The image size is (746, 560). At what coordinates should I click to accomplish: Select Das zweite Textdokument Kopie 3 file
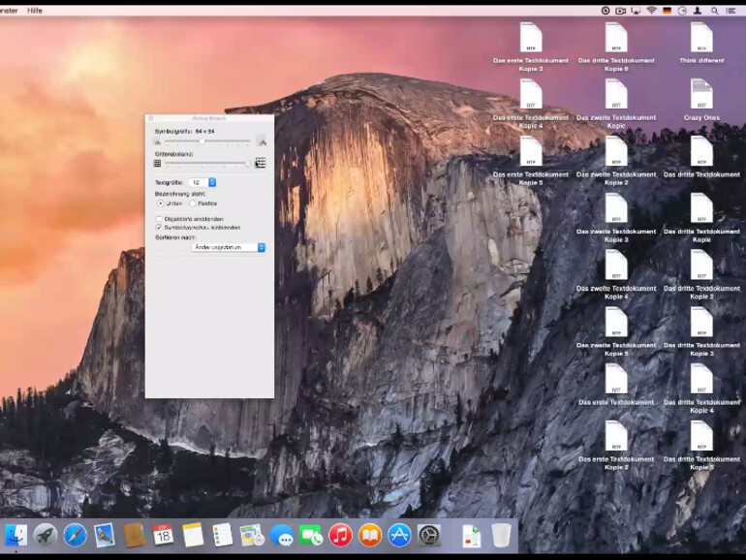coord(616,208)
